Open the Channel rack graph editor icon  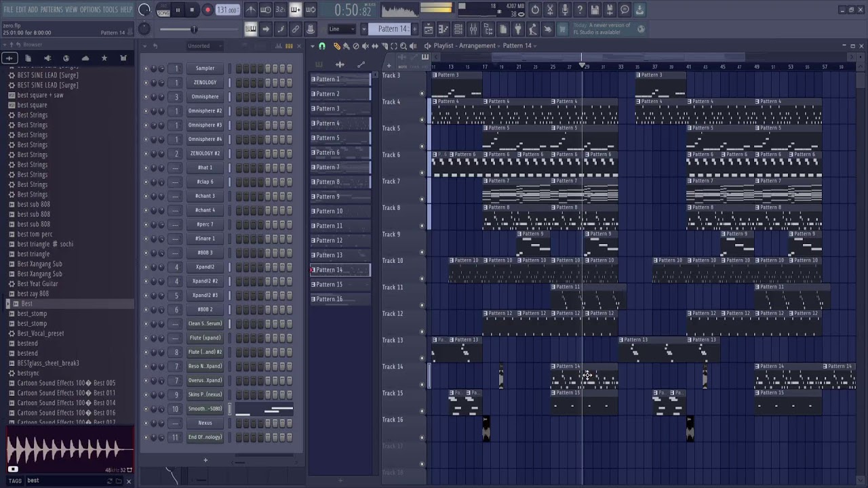tap(279, 46)
